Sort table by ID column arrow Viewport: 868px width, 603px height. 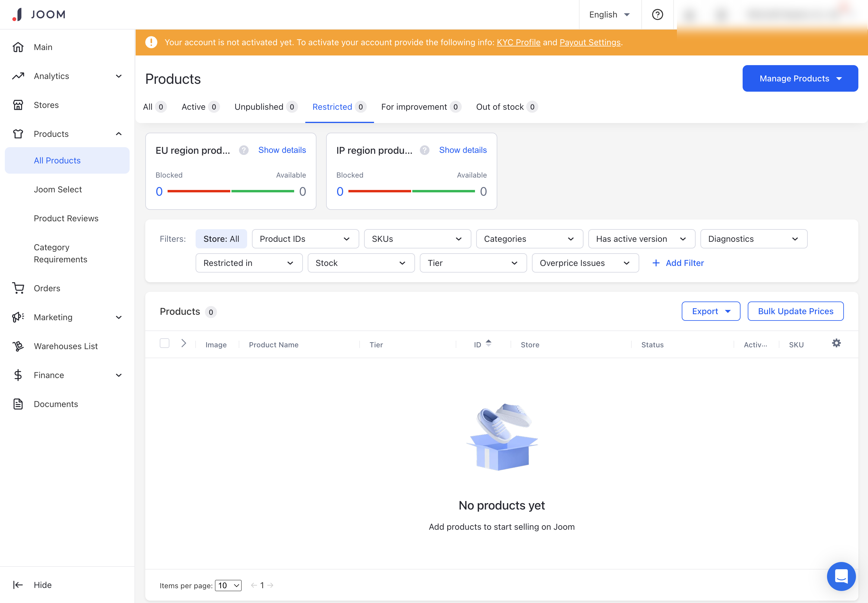(x=488, y=343)
